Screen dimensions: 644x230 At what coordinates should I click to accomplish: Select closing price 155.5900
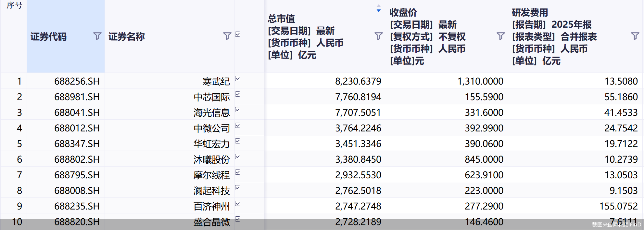[484, 97]
